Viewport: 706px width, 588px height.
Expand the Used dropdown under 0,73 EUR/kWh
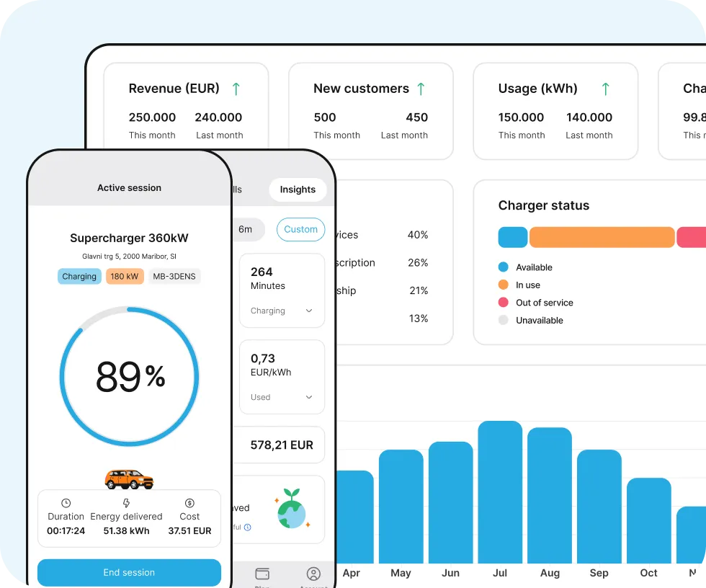pos(309,397)
